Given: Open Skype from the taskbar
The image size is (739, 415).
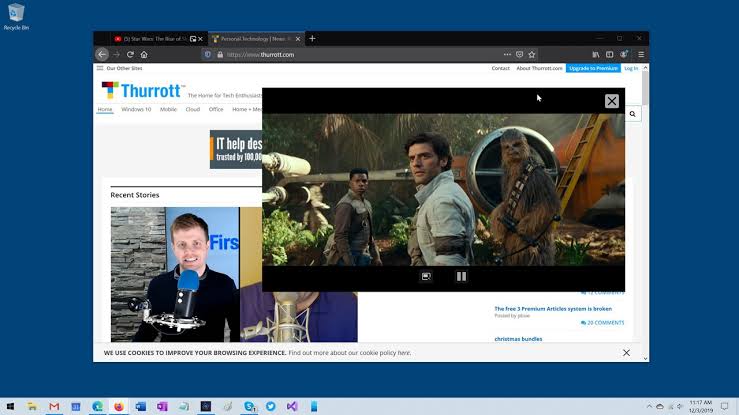Looking at the screenshot, I should tap(249, 407).
